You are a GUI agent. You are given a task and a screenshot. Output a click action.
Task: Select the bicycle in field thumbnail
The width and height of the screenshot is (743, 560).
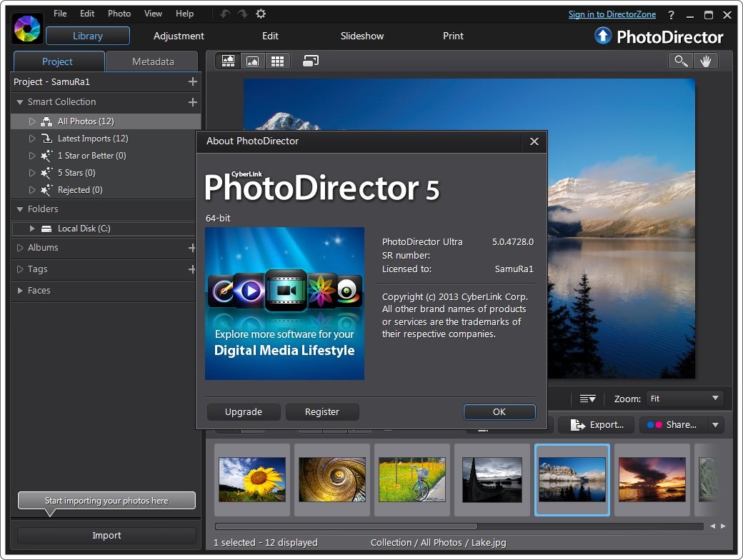coord(412,479)
